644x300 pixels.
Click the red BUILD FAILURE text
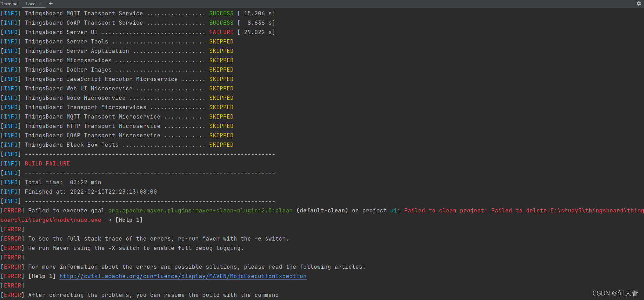coord(47,164)
